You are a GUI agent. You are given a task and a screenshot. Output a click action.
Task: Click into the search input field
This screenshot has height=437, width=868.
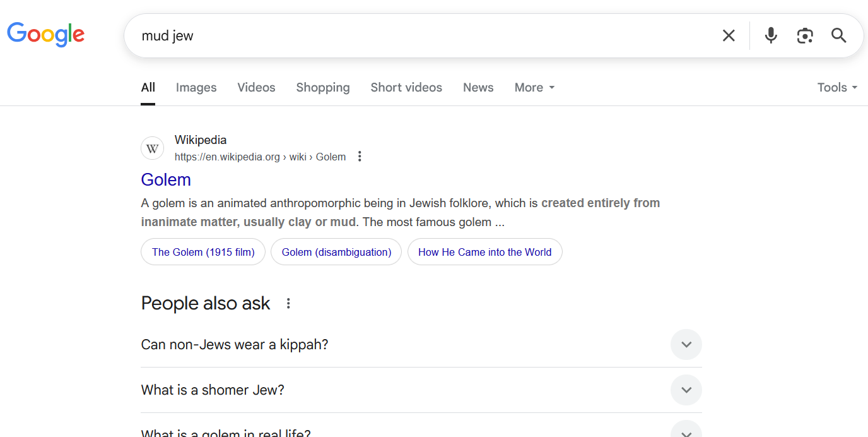click(423, 36)
